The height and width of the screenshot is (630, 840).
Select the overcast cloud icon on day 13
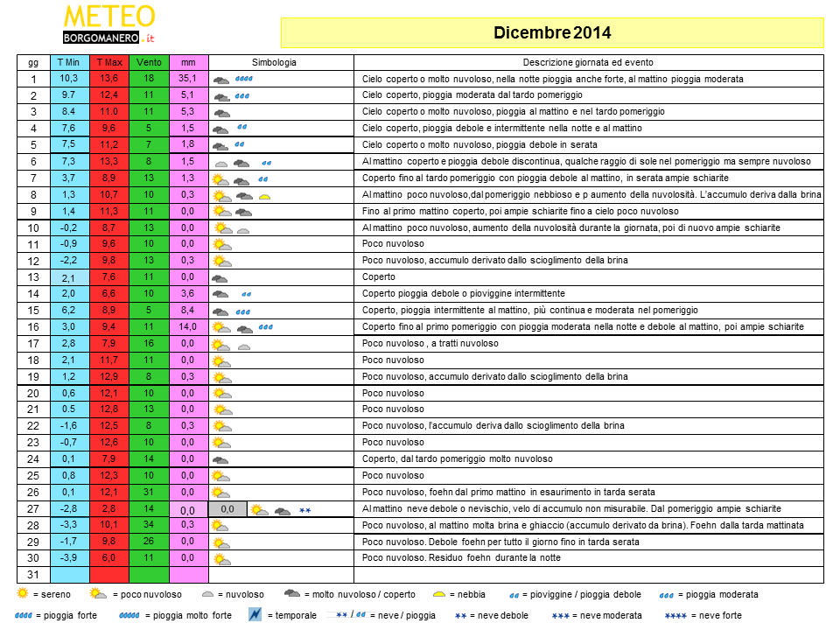click(220, 278)
